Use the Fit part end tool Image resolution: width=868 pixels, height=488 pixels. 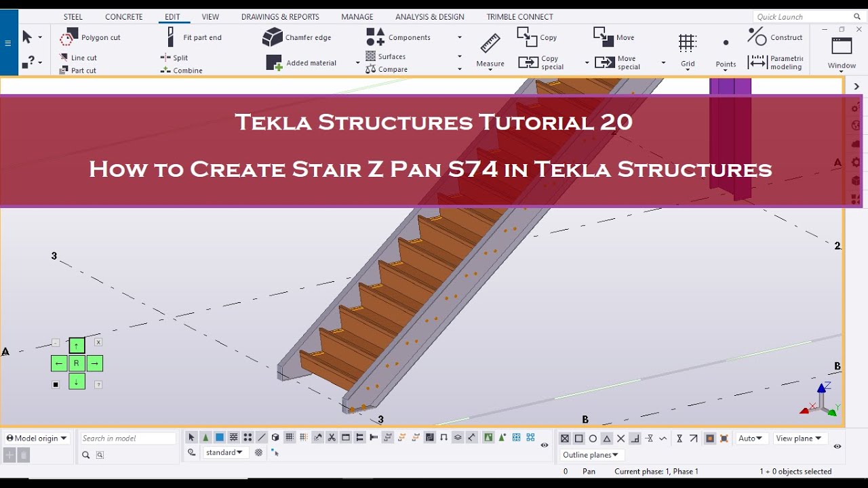pyautogui.click(x=195, y=37)
